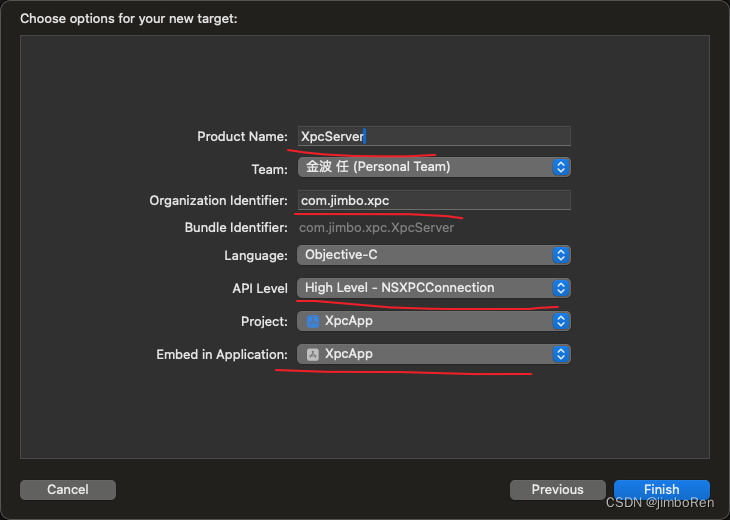This screenshot has width=730, height=520.
Task: Click the Finish button
Action: tap(662, 490)
